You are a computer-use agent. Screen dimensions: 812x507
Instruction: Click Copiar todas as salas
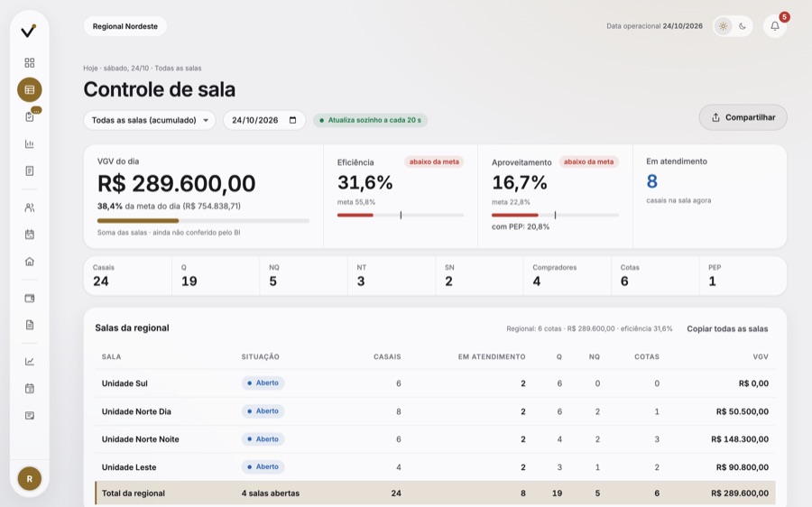[727, 329]
